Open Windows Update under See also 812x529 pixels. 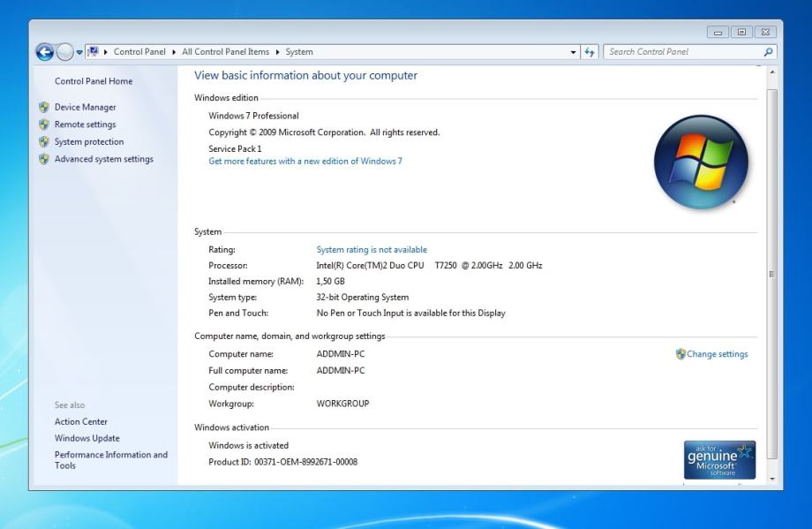tap(87, 438)
